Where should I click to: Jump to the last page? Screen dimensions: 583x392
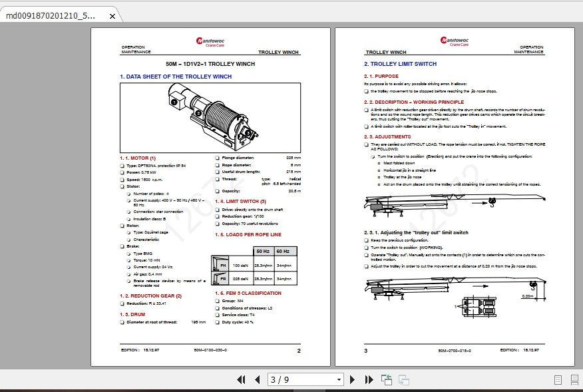369,379
